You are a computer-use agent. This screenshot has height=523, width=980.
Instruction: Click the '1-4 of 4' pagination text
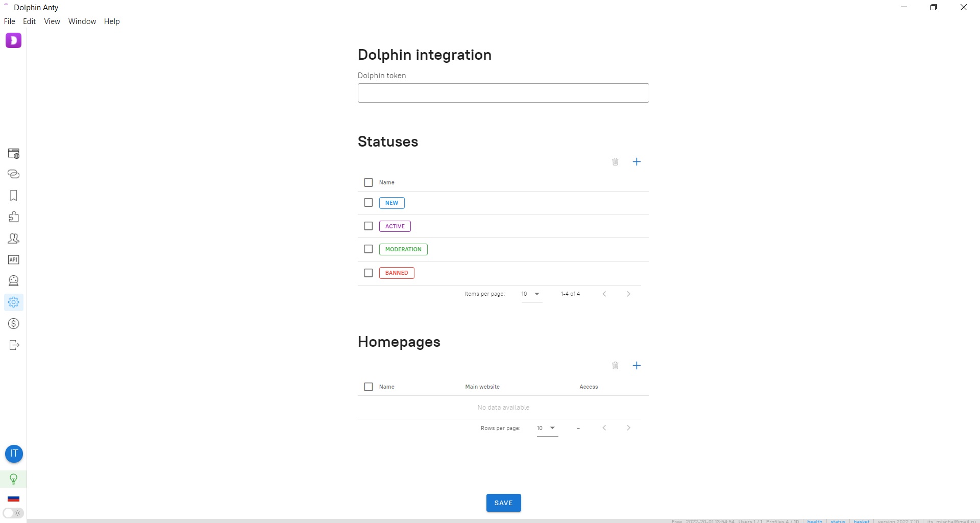click(570, 294)
